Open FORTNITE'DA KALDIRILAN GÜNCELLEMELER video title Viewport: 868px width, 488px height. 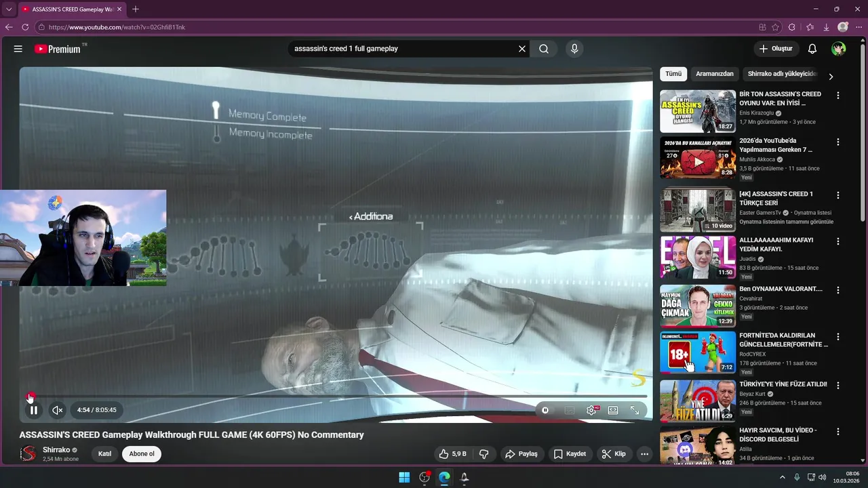pyautogui.click(x=783, y=340)
